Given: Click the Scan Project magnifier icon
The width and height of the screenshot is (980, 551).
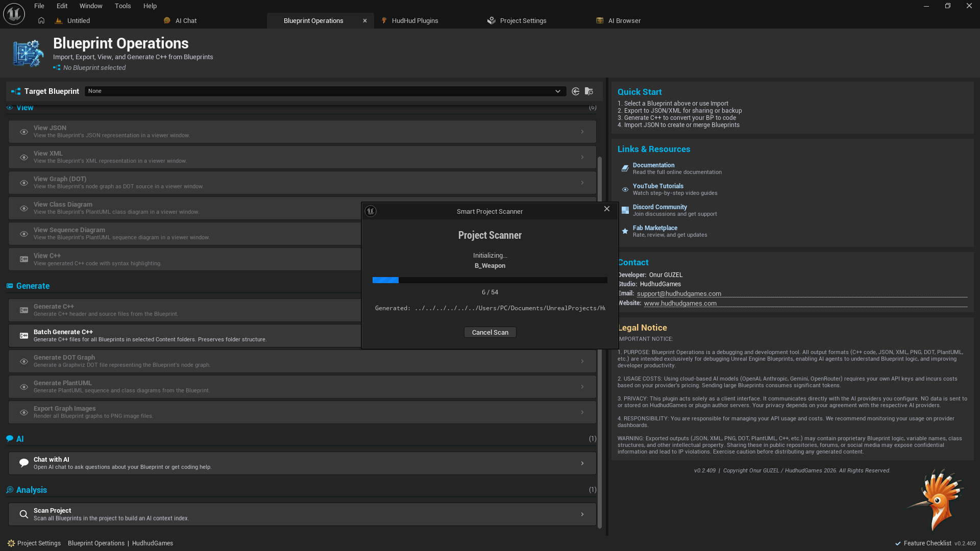Looking at the screenshot, I should [23, 514].
